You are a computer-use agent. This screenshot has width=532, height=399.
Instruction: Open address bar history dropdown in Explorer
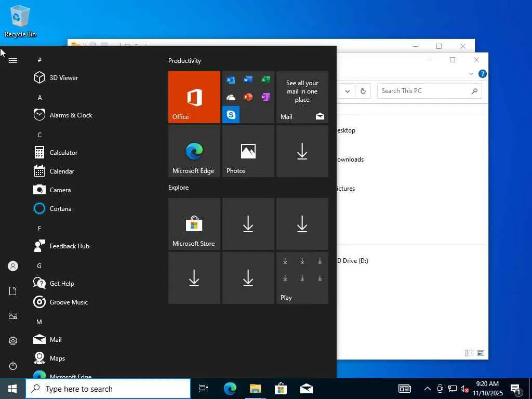click(348, 91)
